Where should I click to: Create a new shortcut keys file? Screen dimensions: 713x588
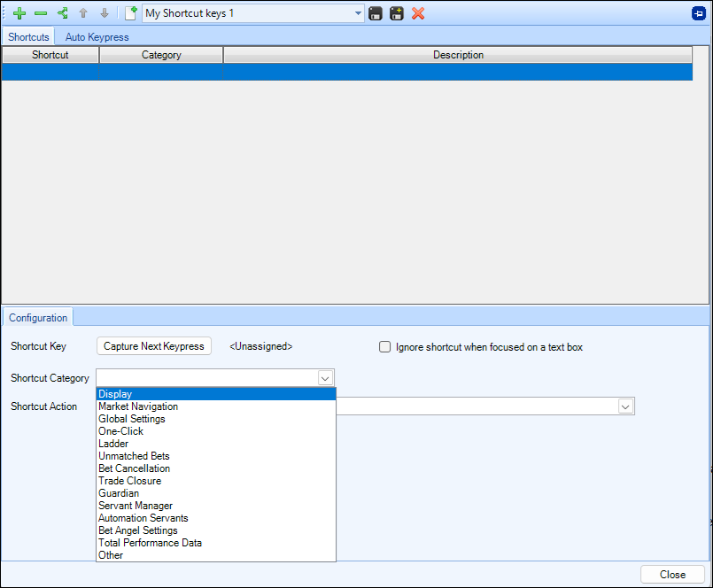pos(130,13)
